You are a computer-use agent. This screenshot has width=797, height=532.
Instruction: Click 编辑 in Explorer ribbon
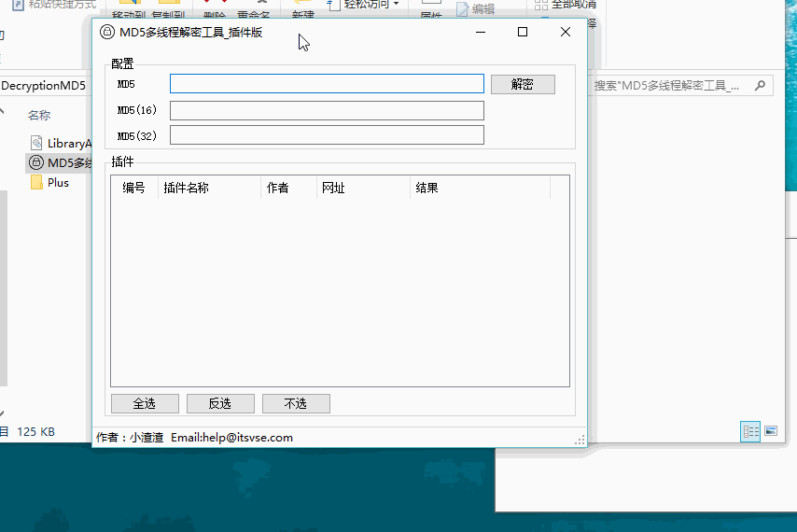(476, 8)
